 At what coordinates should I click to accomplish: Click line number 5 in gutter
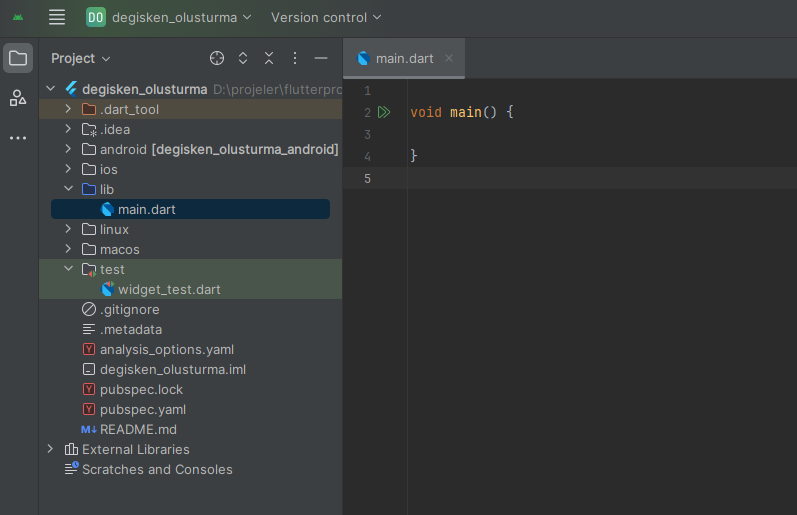(x=367, y=178)
